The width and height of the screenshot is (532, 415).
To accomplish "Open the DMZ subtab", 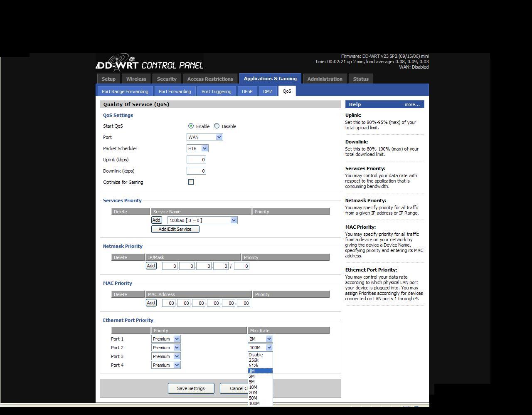I will 267,91.
